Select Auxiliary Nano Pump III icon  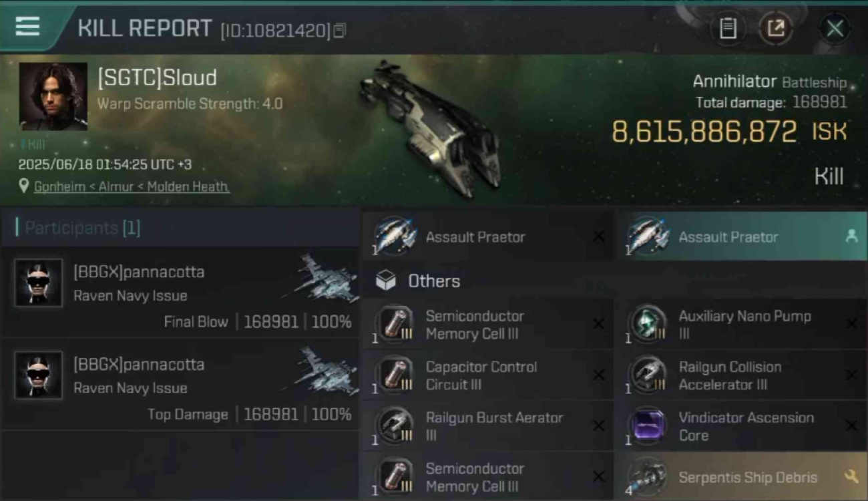[648, 324]
